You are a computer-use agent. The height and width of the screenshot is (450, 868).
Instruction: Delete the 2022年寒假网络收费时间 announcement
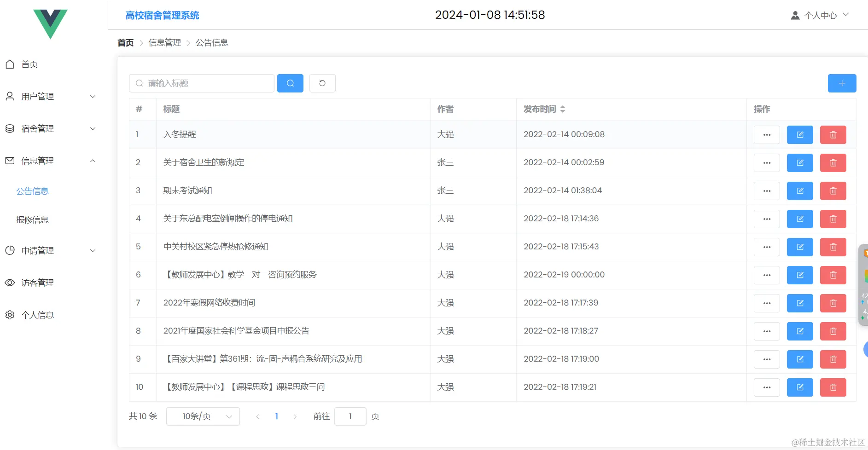(833, 303)
